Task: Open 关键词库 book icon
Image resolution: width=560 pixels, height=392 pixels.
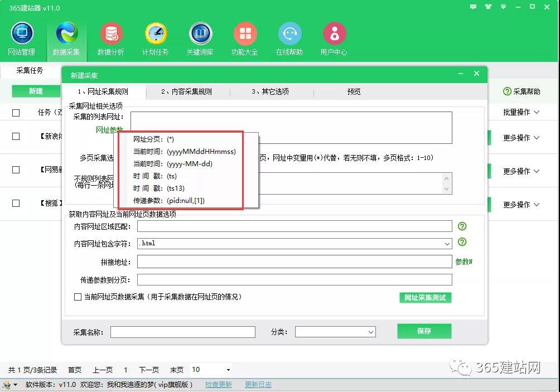Action: pyautogui.click(x=200, y=39)
